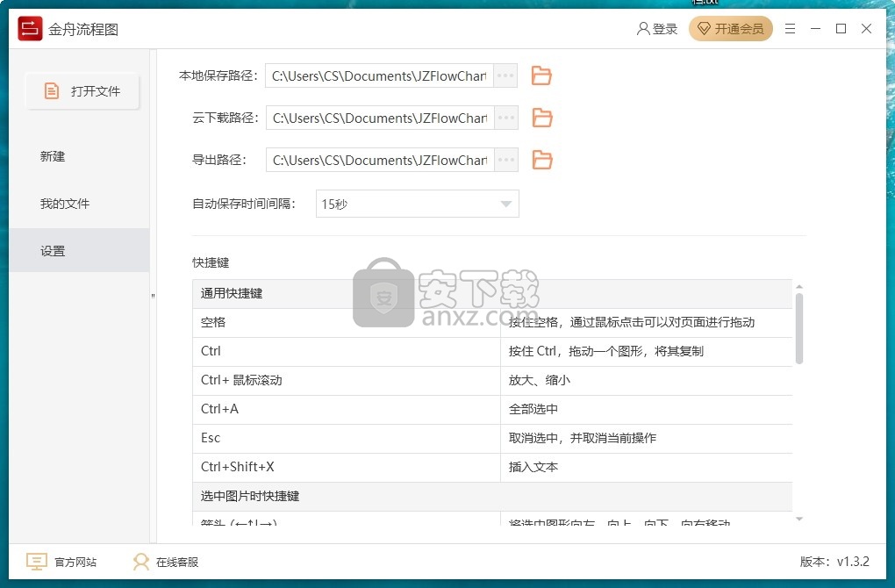Open the hamburger menu icon
895x588 pixels.
pos(790,29)
